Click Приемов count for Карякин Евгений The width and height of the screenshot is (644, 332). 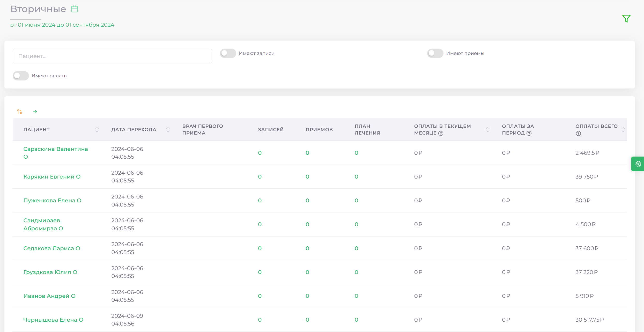(x=307, y=177)
